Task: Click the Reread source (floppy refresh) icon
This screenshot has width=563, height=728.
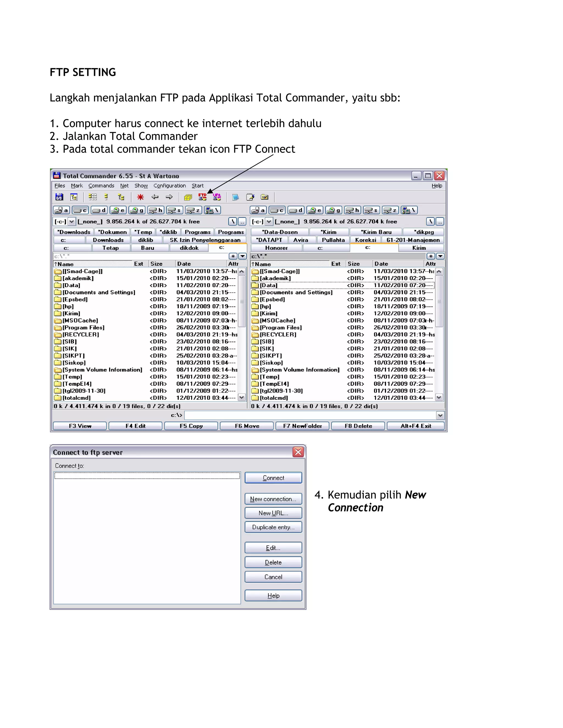Action: [x=59, y=197]
